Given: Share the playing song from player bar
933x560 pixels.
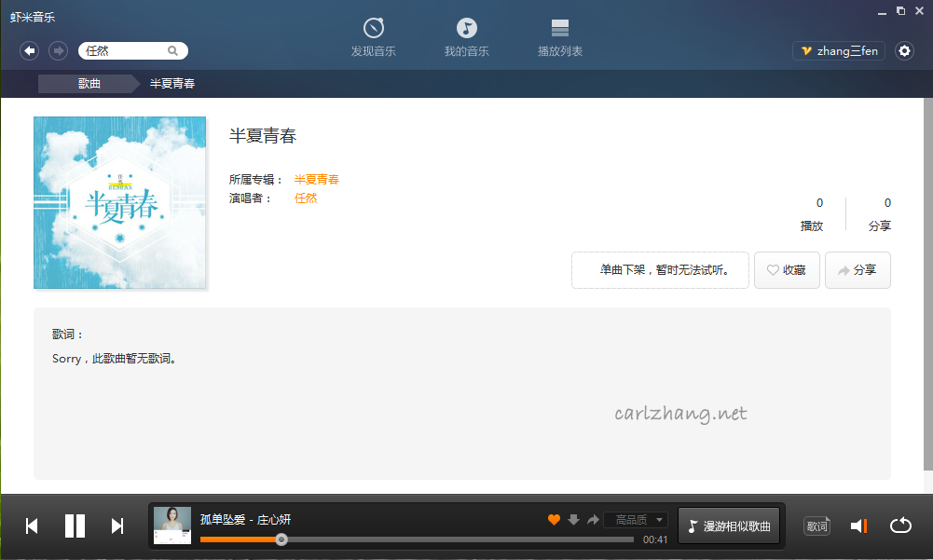Looking at the screenshot, I should (593, 519).
